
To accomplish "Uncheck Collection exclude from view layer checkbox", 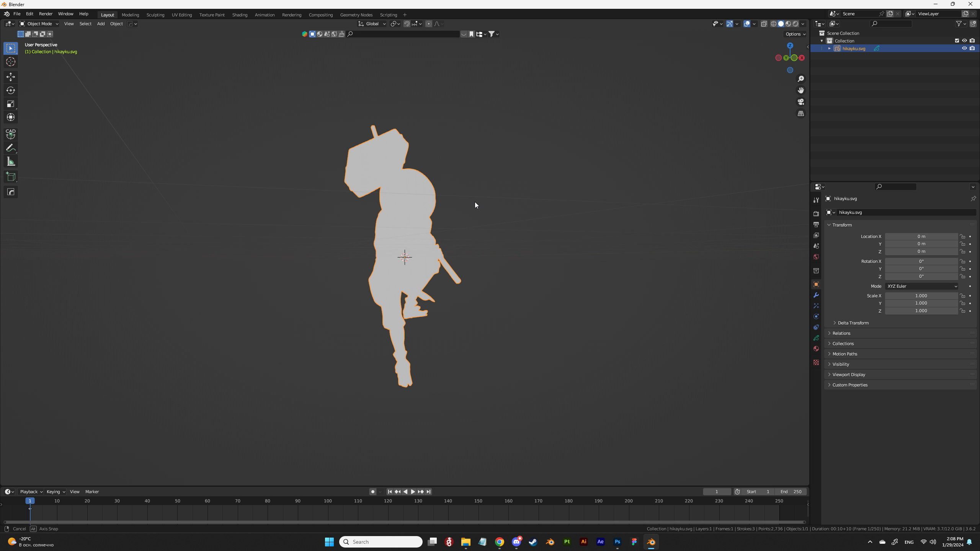I will click(x=957, y=41).
